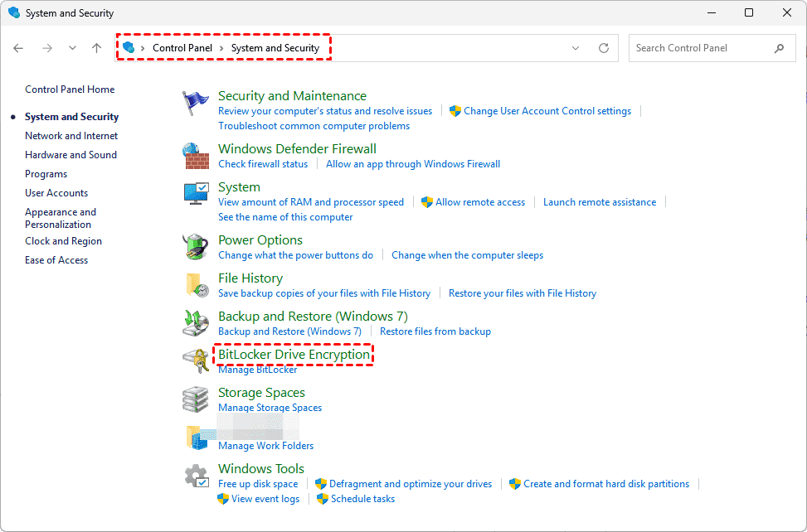This screenshot has width=807, height=532.
Task: Click the BitLocker Drive Encryption lock icon
Action: click(x=195, y=361)
